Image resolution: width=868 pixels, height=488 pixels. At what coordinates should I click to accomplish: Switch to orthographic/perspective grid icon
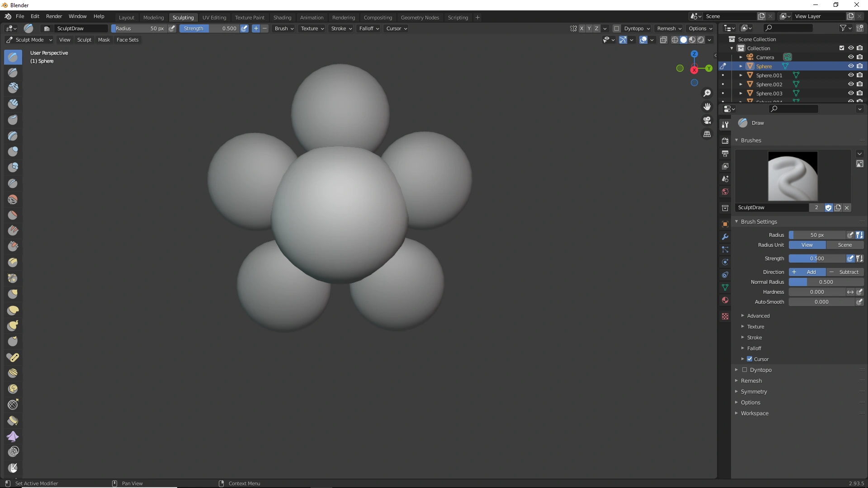click(x=707, y=134)
